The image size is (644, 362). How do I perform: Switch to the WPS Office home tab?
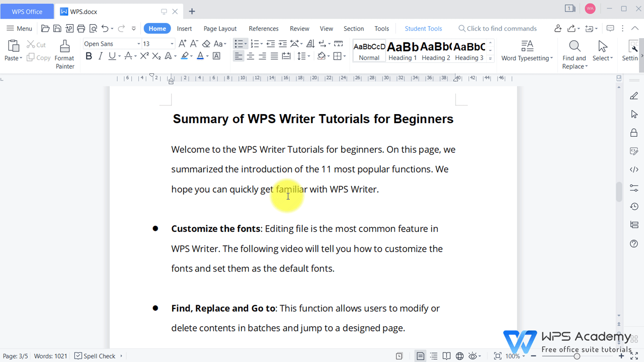click(27, 11)
